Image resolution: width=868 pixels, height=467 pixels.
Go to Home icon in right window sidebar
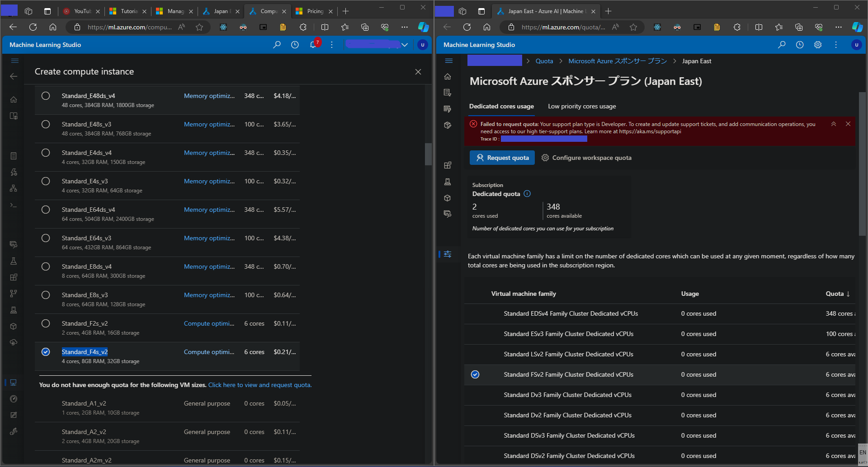[x=448, y=76]
